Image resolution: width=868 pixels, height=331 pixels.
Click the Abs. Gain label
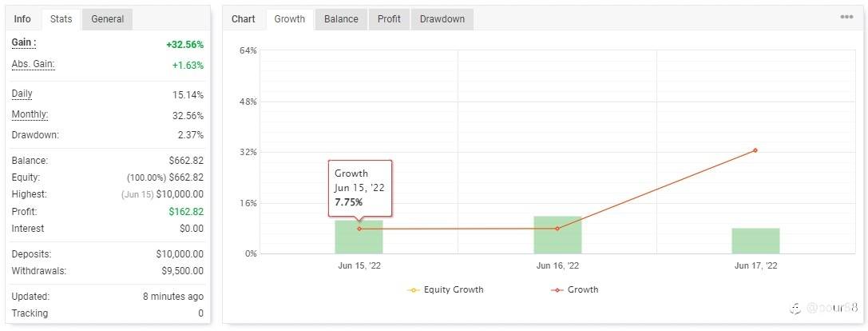pyautogui.click(x=34, y=64)
